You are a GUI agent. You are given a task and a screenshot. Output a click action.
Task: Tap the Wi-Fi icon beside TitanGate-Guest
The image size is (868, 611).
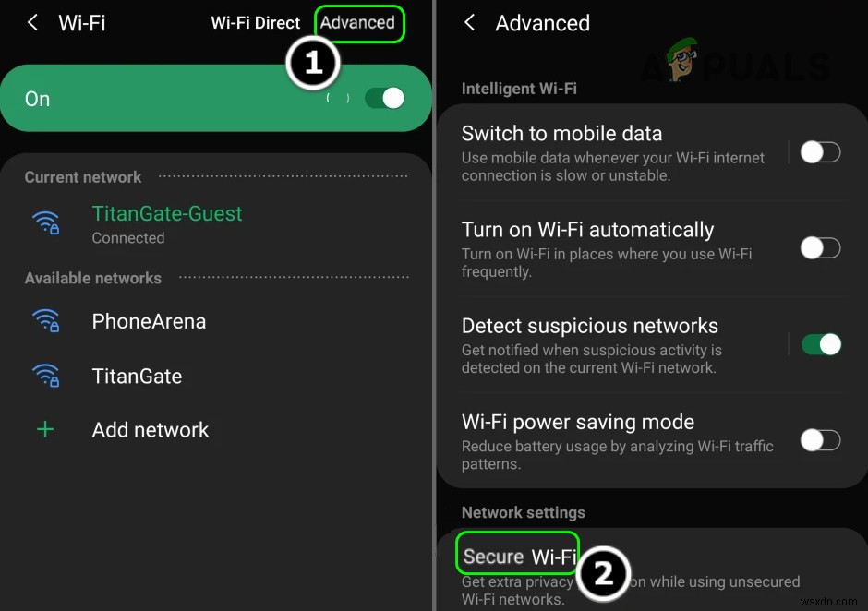coord(45,222)
